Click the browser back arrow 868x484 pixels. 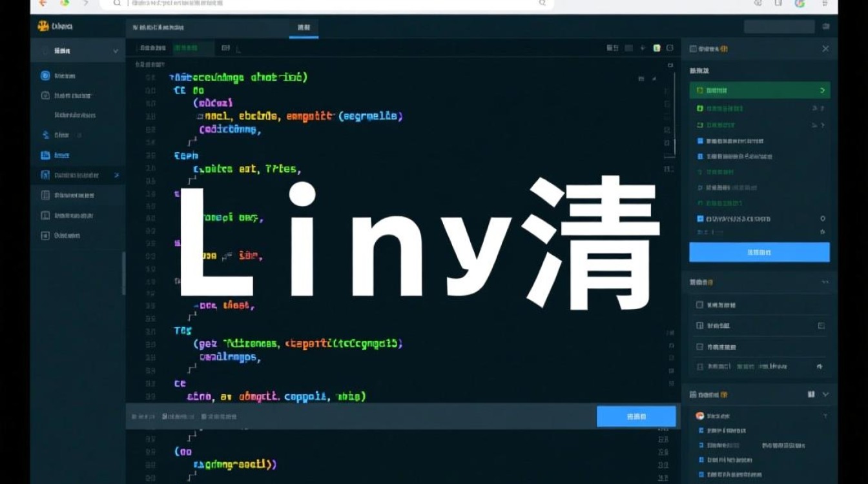tap(43, 3)
